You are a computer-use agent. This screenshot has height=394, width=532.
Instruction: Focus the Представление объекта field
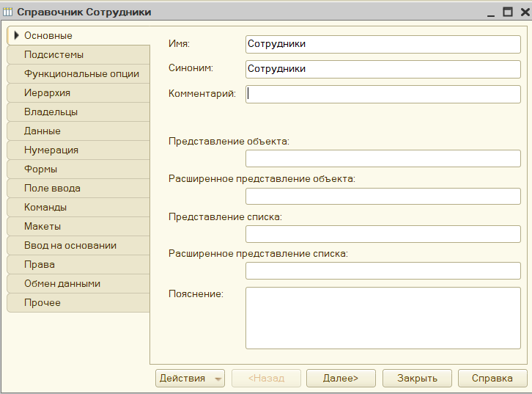(x=383, y=158)
